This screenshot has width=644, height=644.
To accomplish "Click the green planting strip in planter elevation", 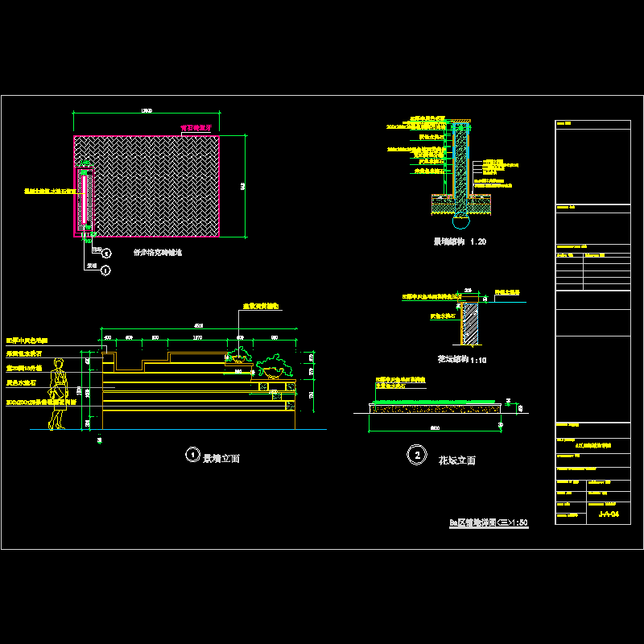I will pyautogui.click(x=434, y=402).
